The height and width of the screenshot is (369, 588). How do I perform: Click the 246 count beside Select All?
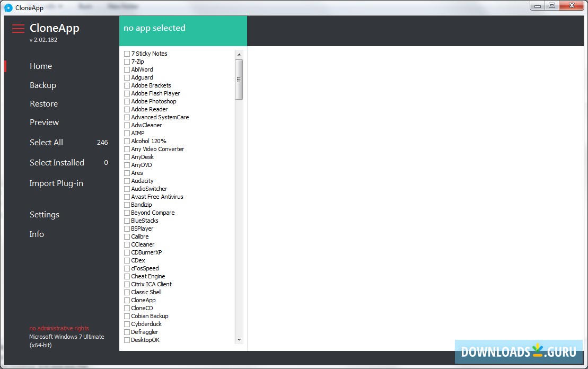(102, 143)
